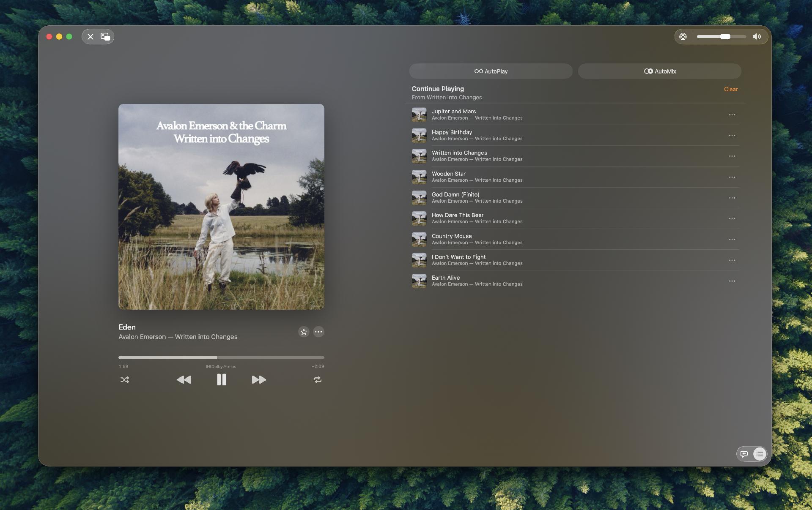Viewport: 812px width, 510px height.
Task: Play Earth Alive from queue
Action: (x=575, y=281)
